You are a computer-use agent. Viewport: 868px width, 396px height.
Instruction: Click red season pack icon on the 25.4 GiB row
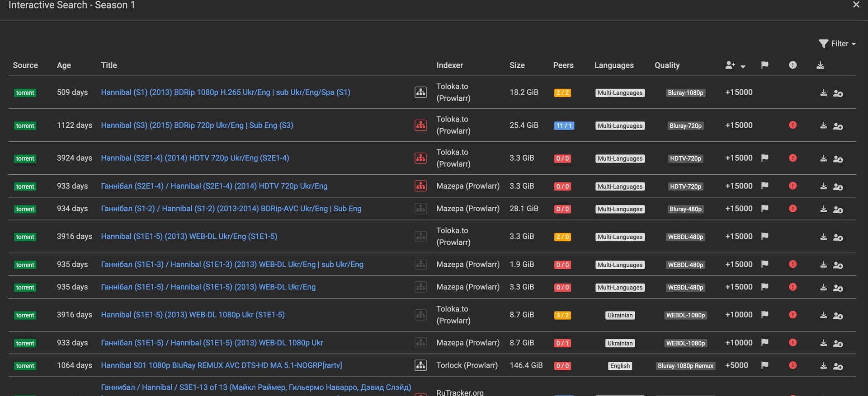point(420,125)
